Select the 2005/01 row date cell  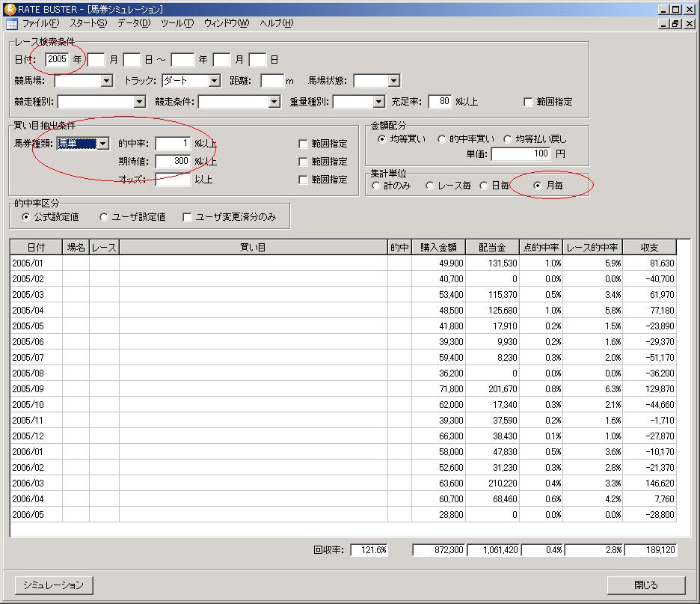click(x=36, y=263)
